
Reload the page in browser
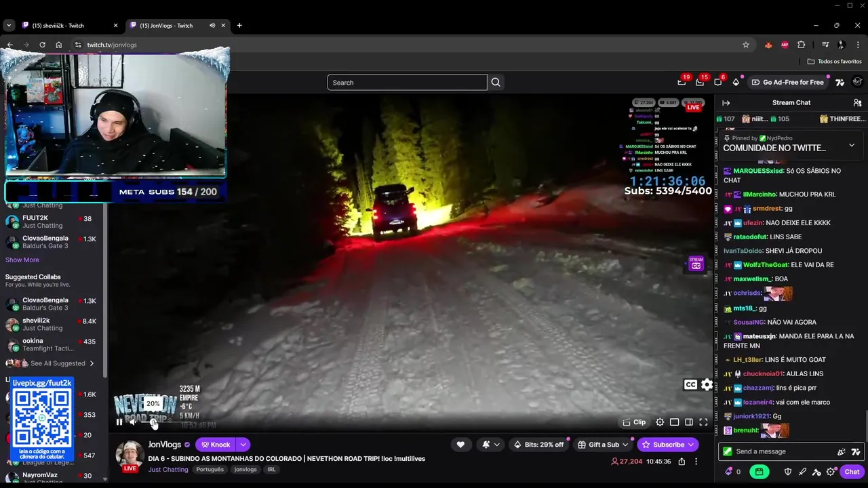[x=42, y=45]
